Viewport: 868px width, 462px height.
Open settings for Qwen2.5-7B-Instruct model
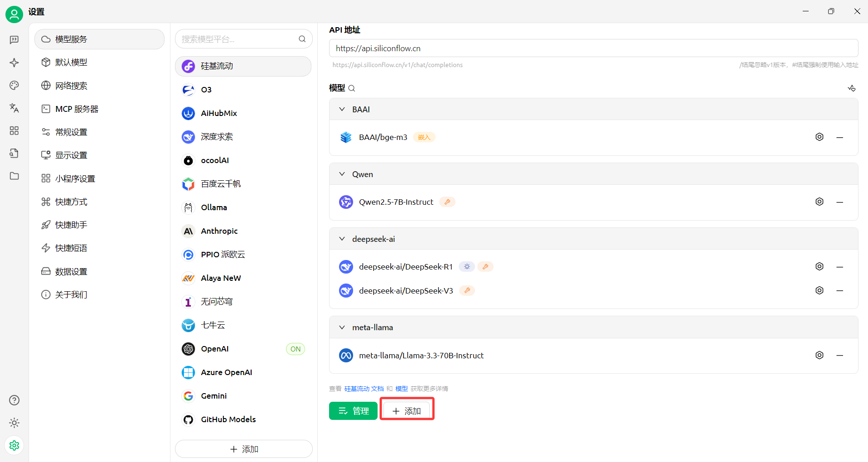click(x=819, y=202)
